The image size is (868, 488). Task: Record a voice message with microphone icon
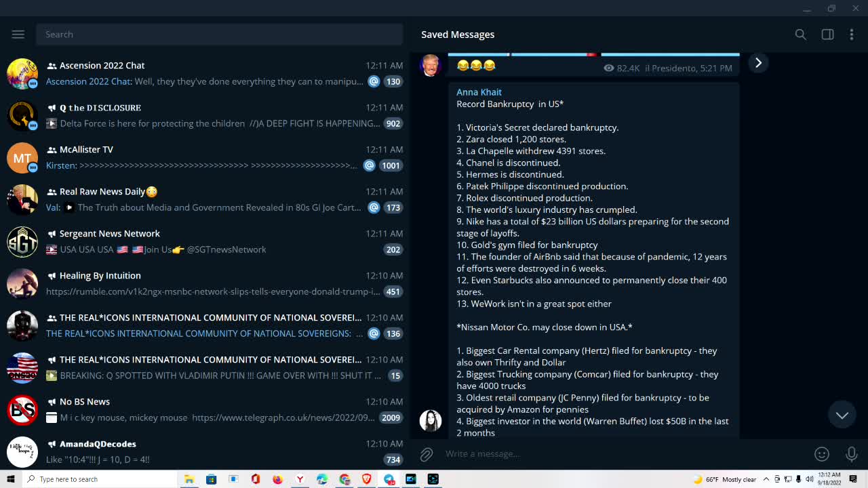pyautogui.click(x=852, y=454)
